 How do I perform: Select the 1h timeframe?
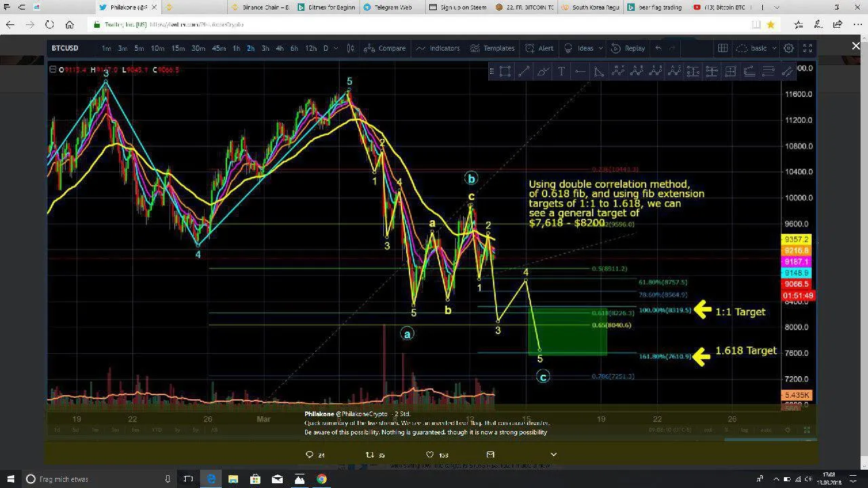[x=236, y=48]
